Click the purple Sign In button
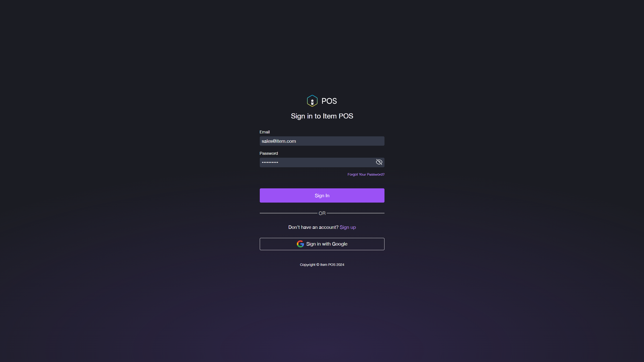Screen dimensions: 644x362 [322, 195]
